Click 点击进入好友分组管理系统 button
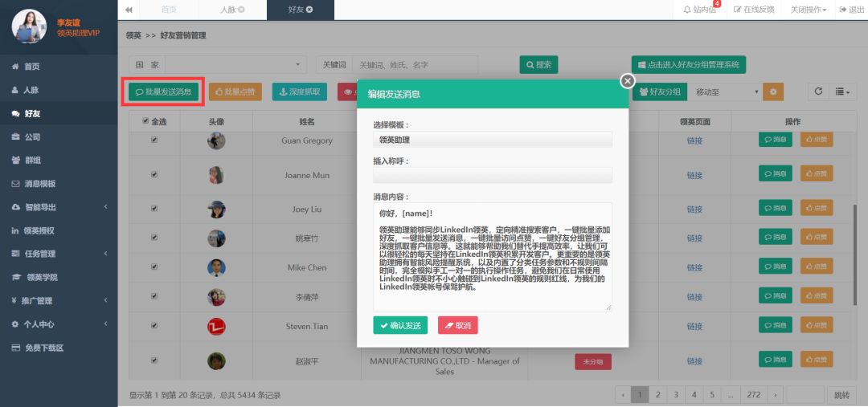This screenshot has width=868, height=407. click(x=689, y=65)
